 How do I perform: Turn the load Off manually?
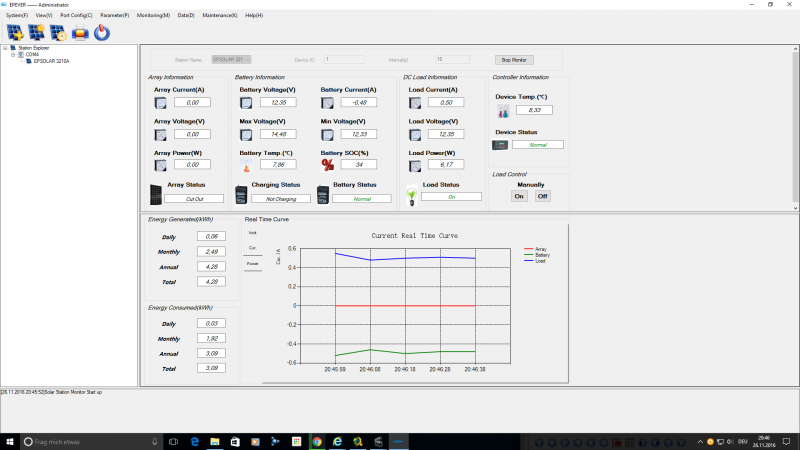click(x=542, y=196)
